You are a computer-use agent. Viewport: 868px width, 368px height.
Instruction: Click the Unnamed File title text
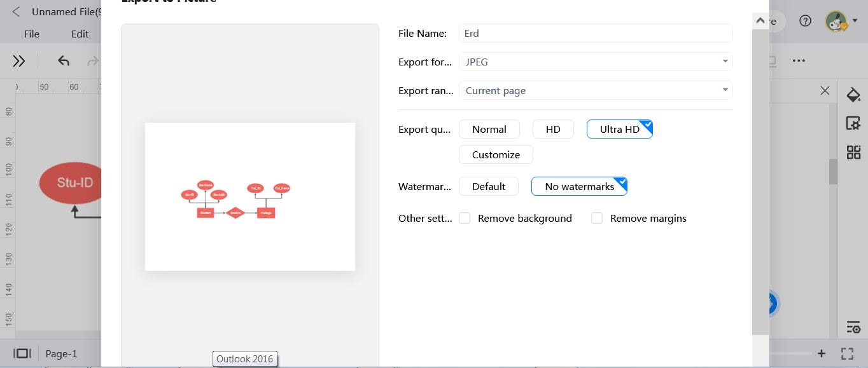pyautogui.click(x=66, y=11)
